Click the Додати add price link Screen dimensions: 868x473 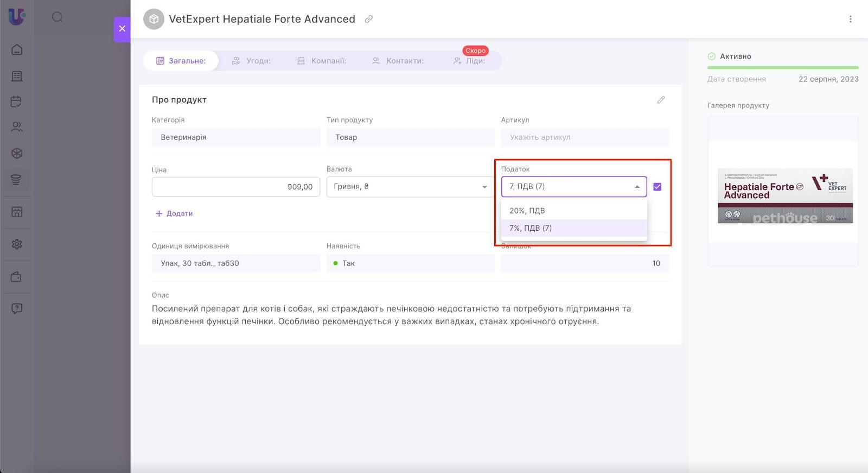click(174, 213)
